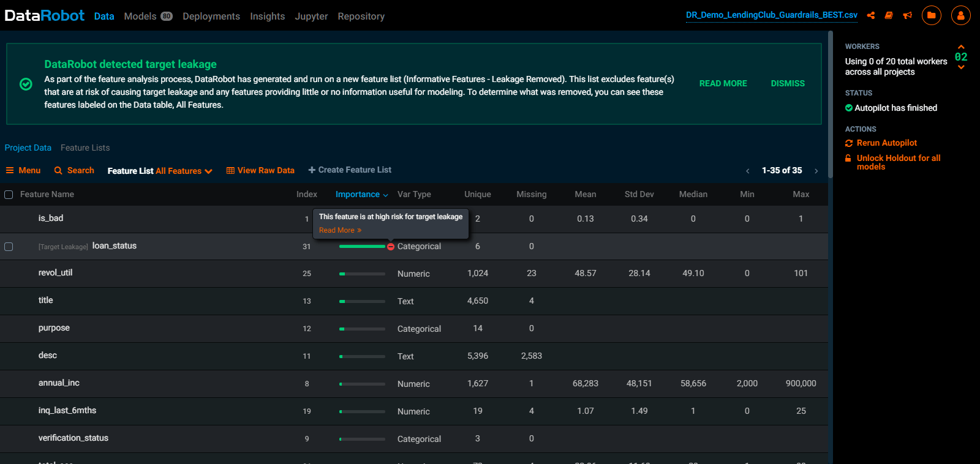Click the megaphone announcements icon

click(x=908, y=15)
